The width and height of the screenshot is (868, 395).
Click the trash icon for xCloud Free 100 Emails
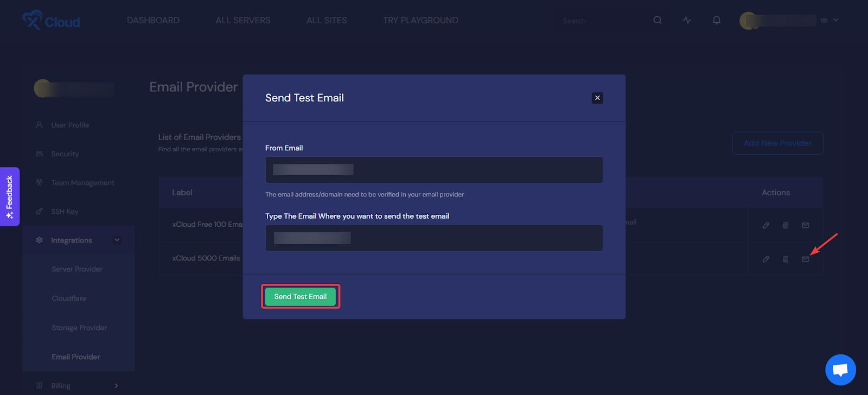(x=786, y=225)
